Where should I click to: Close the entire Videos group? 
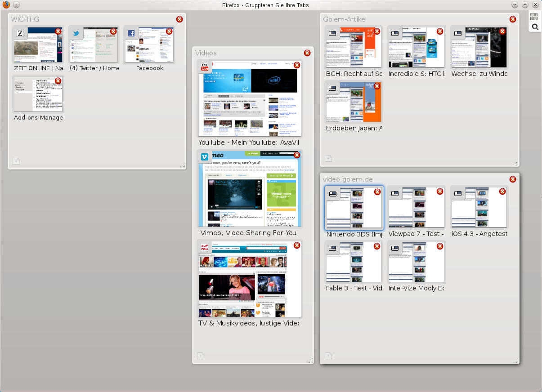pos(307,53)
